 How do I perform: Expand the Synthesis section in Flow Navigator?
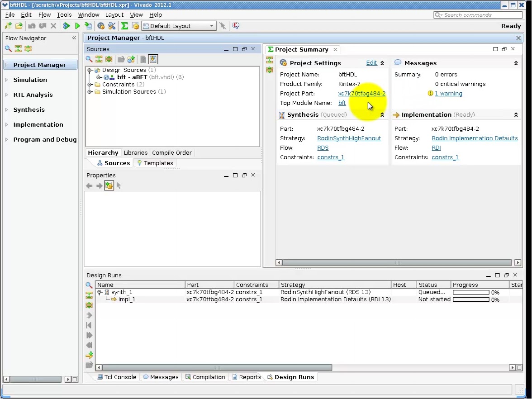(x=6, y=109)
